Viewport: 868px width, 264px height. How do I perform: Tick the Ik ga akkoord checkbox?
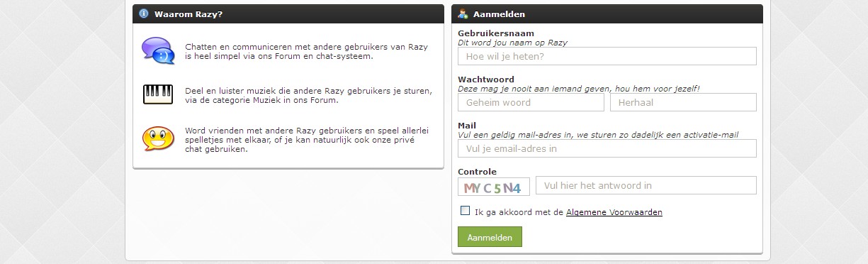click(x=466, y=211)
